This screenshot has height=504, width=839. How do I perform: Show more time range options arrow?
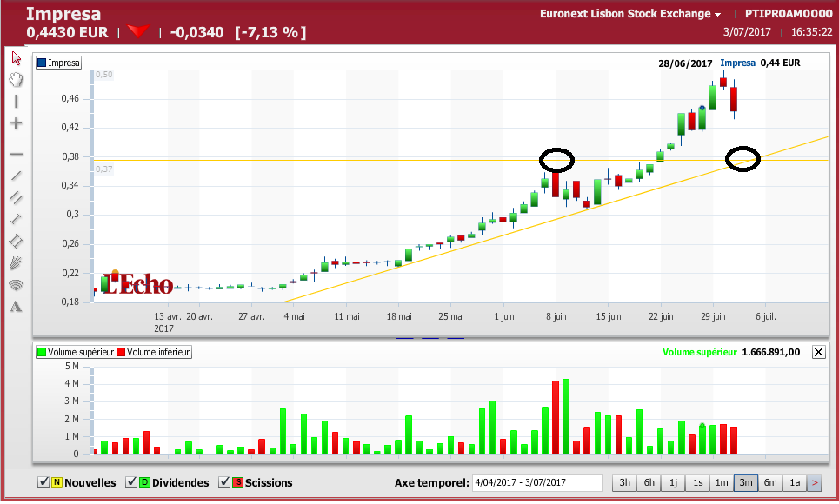[815, 482]
